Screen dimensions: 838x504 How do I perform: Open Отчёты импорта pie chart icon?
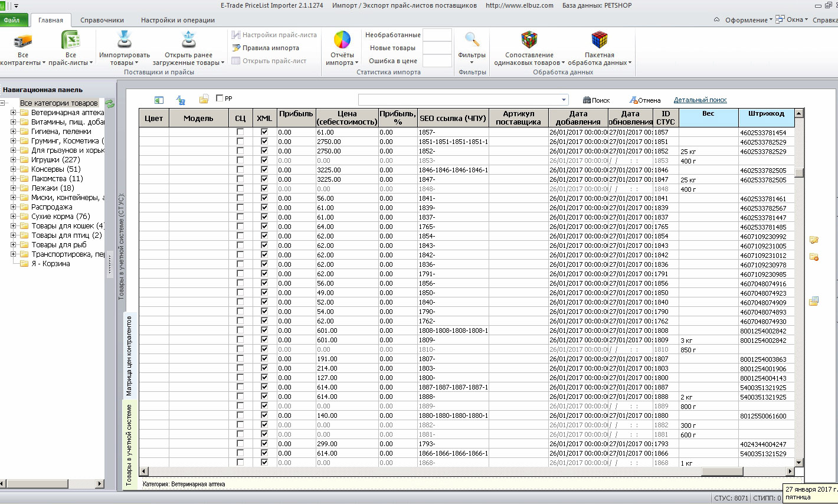[x=342, y=40]
